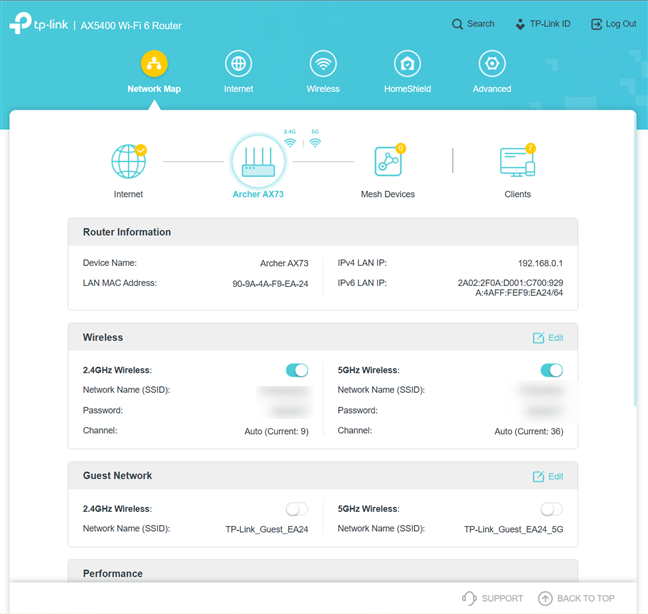Switch to the Advanced tab label
The image size is (648, 614).
[492, 89]
